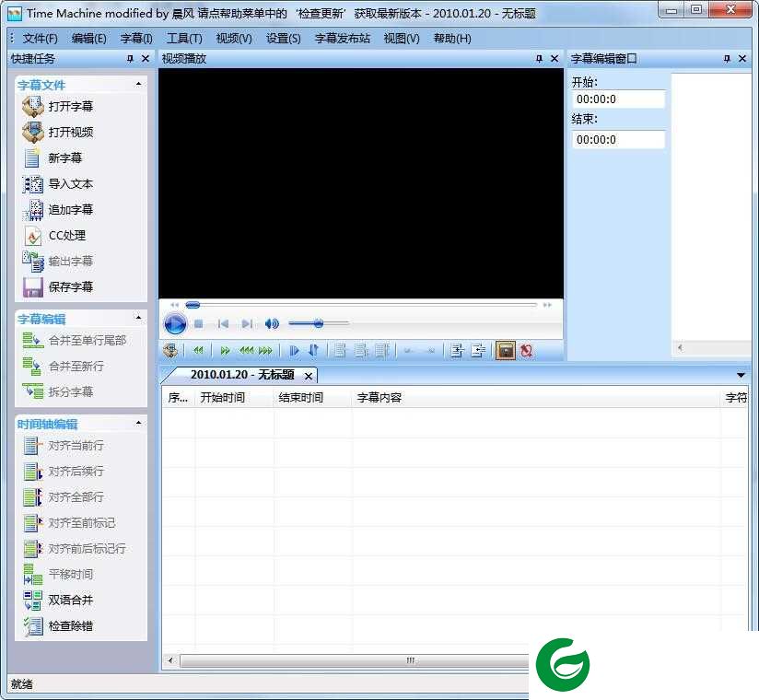Open the 帮助(H) menu
Image resolution: width=759 pixels, height=700 pixels.
click(452, 39)
